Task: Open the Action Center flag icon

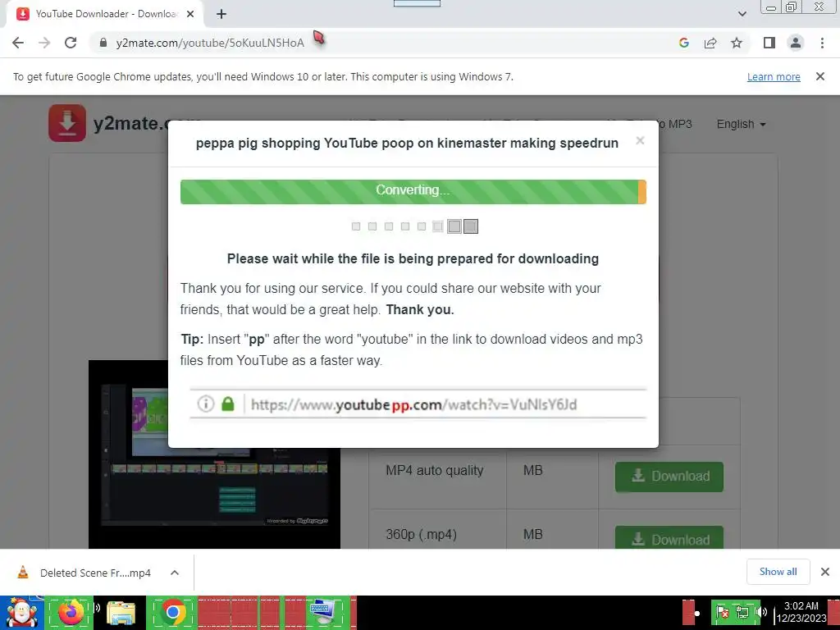Action: (722, 612)
